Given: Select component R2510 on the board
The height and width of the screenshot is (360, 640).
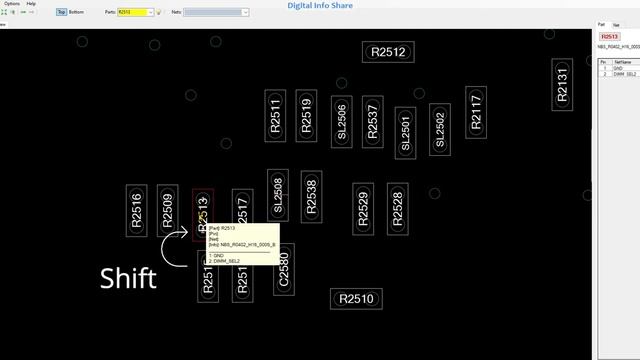Looking at the screenshot, I should click(x=356, y=299).
